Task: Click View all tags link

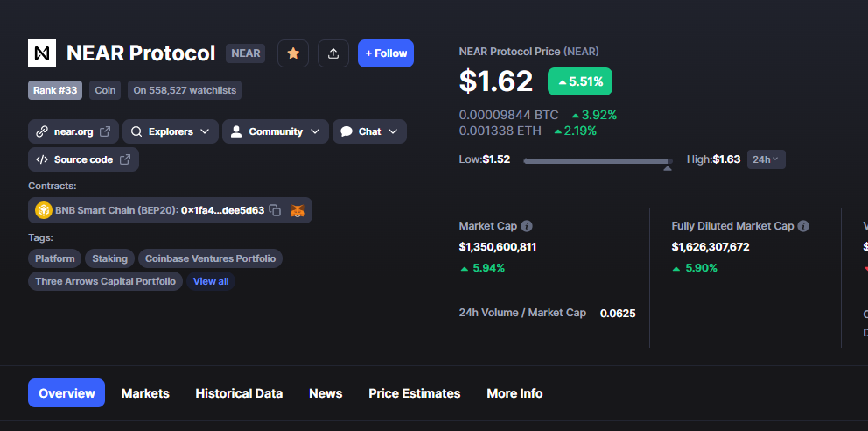Action: click(x=211, y=281)
